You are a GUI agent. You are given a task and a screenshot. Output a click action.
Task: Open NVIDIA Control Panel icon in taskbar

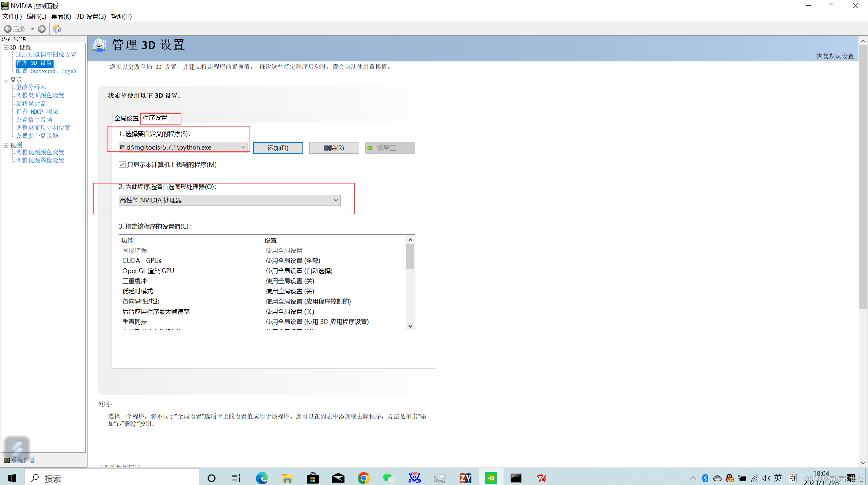[491, 478]
